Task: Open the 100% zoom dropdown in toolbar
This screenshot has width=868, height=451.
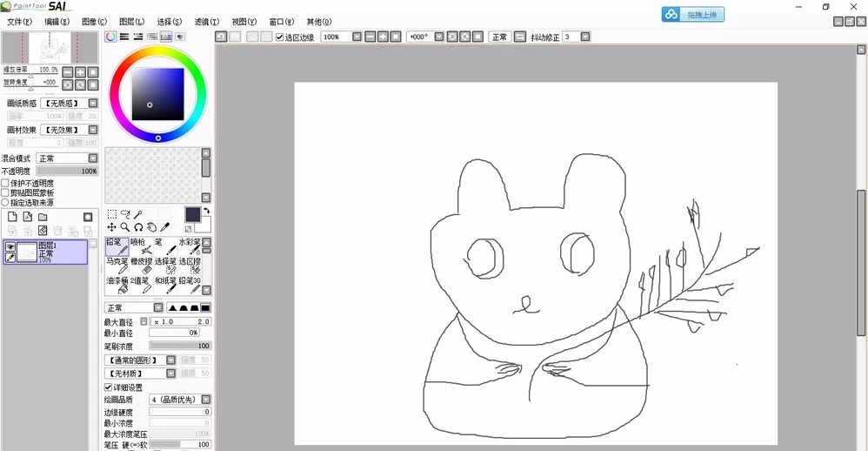Action: (357, 37)
